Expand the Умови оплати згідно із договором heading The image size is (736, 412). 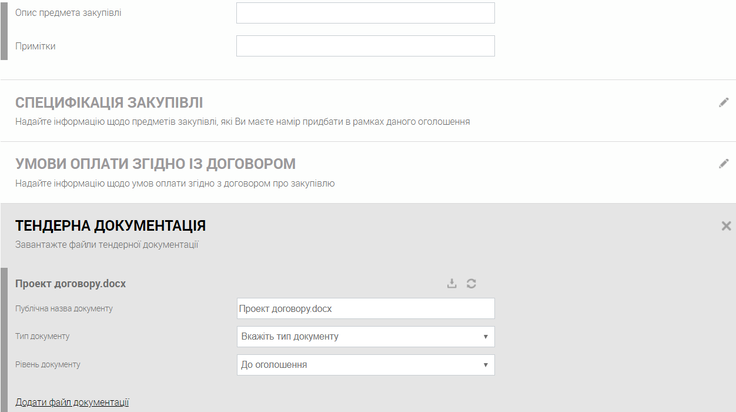(155, 164)
